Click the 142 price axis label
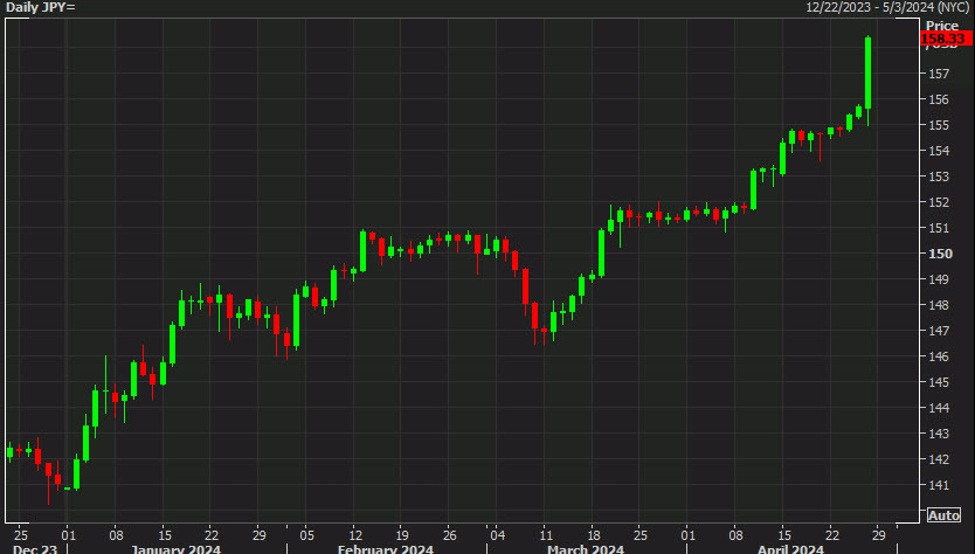Image resolution: width=975 pixels, height=554 pixels. (x=939, y=459)
